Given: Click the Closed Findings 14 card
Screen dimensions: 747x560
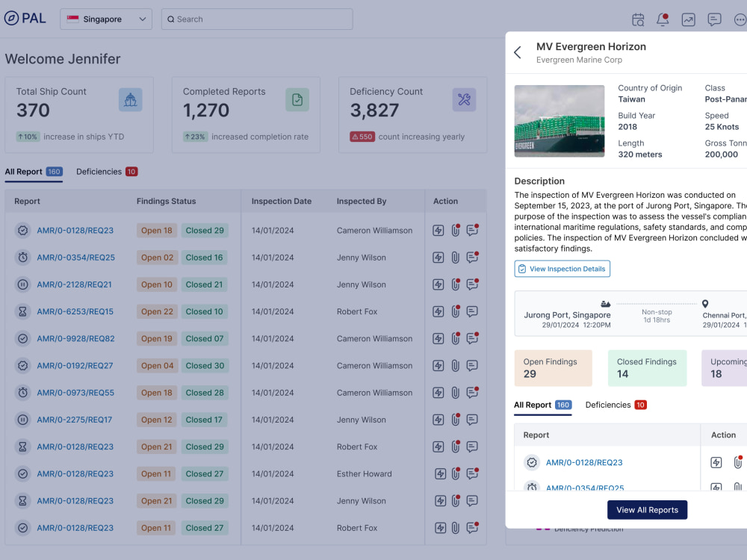Looking at the screenshot, I should tap(647, 368).
